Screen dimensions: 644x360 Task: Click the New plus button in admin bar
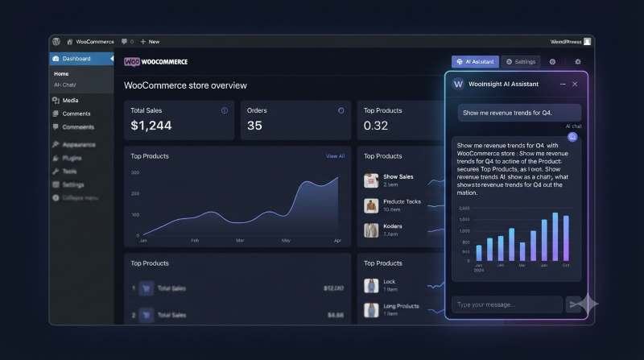pos(150,42)
